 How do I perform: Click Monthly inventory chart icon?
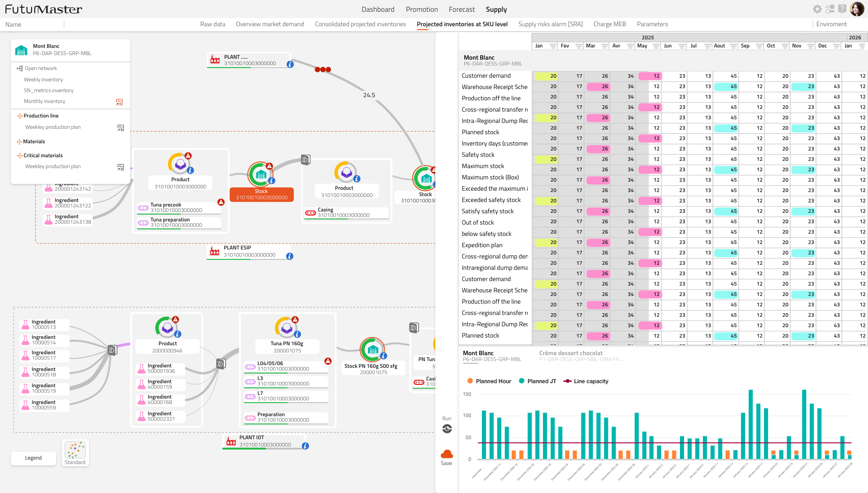pos(119,102)
